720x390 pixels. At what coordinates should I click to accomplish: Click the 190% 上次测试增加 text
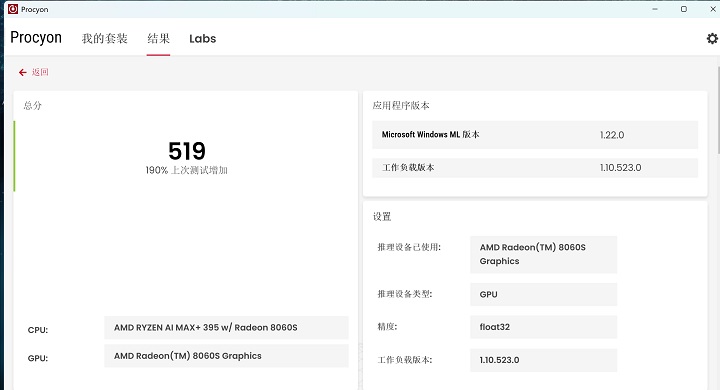[186, 170]
